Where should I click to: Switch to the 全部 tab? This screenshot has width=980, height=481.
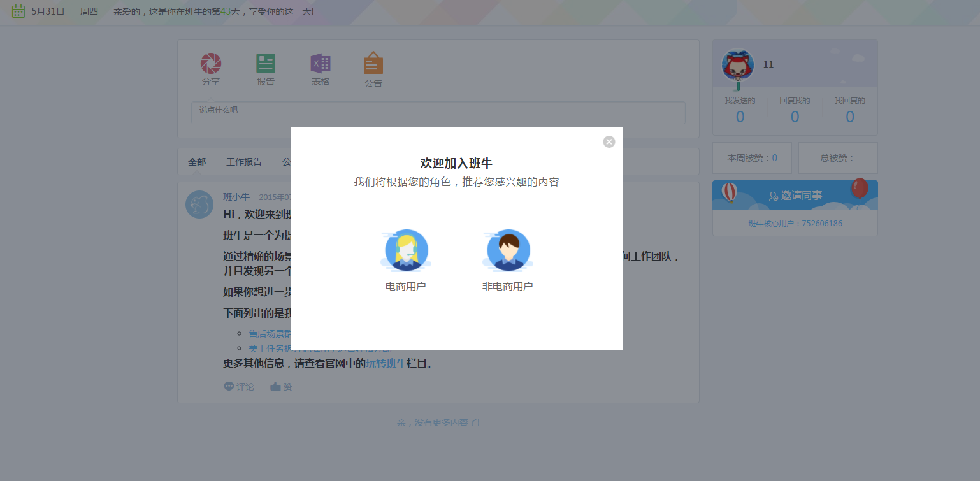coord(197,162)
